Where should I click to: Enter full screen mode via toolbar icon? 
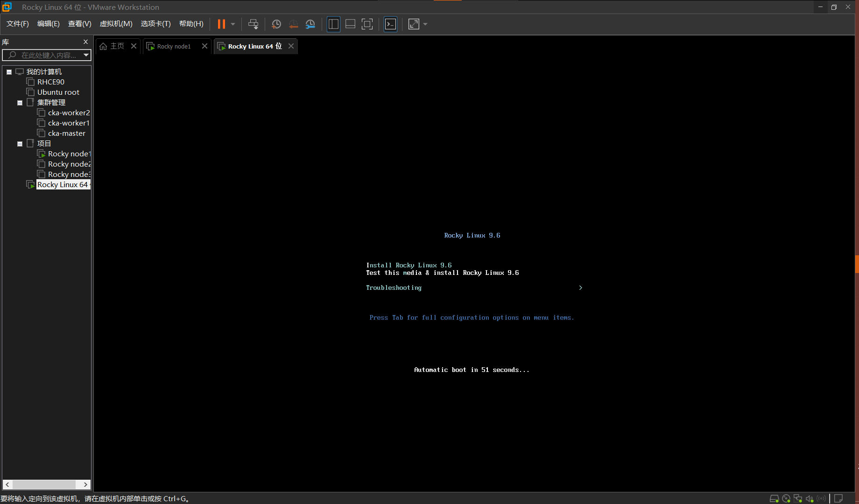tap(367, 24)
